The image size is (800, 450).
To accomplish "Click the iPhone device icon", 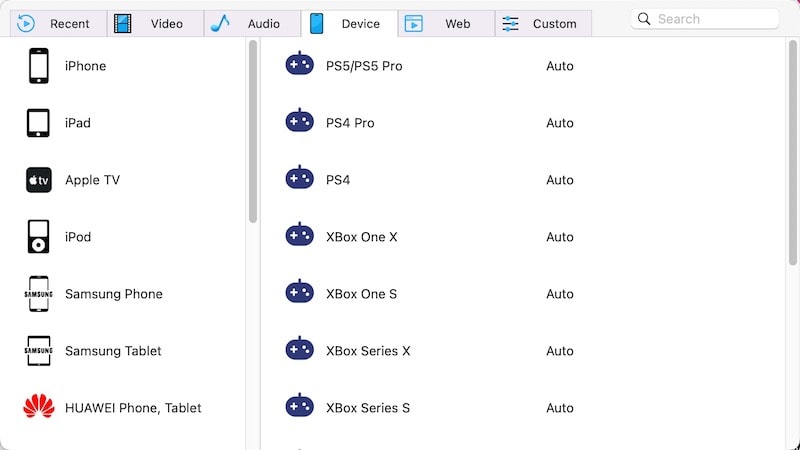I will click(39, 66).
